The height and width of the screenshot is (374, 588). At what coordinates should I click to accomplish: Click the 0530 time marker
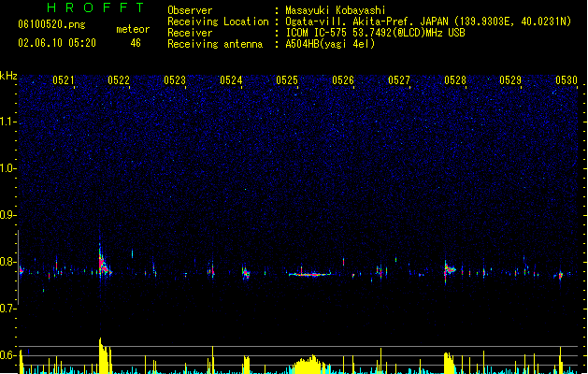566,80
